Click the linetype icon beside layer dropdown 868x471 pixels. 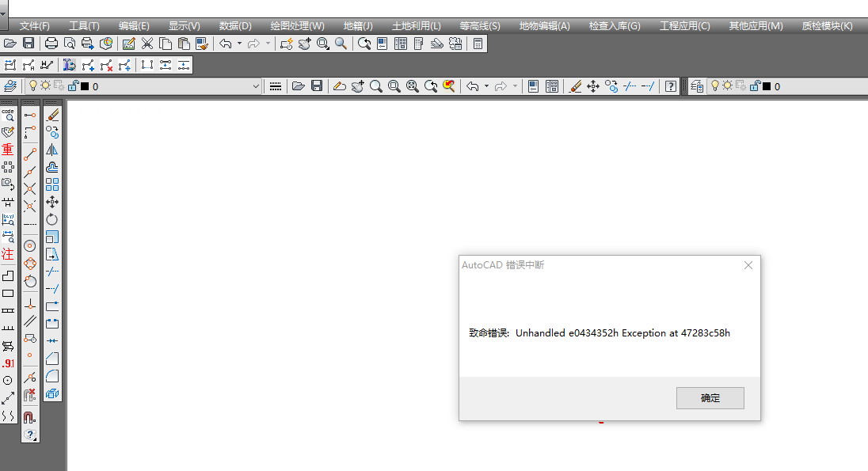(275, 86)
